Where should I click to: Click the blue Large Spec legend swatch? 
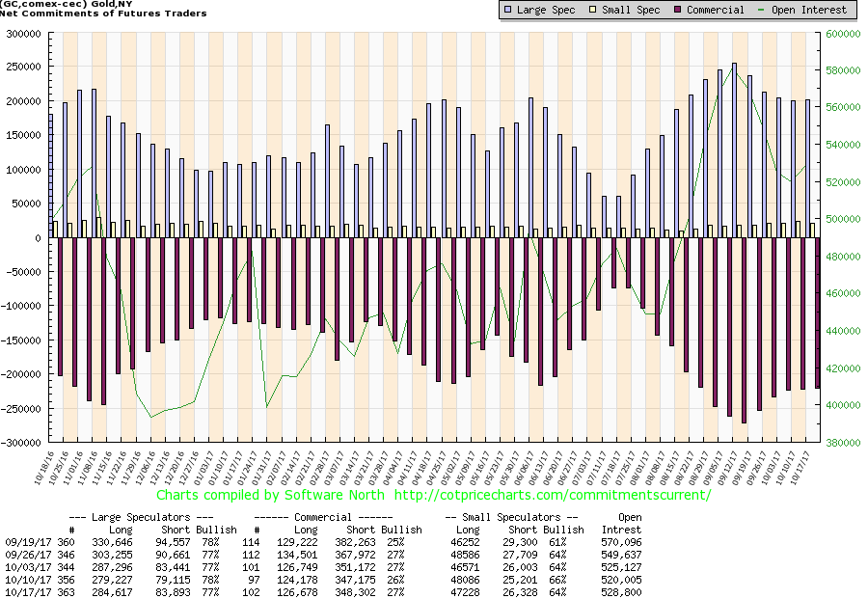[508, 10]
